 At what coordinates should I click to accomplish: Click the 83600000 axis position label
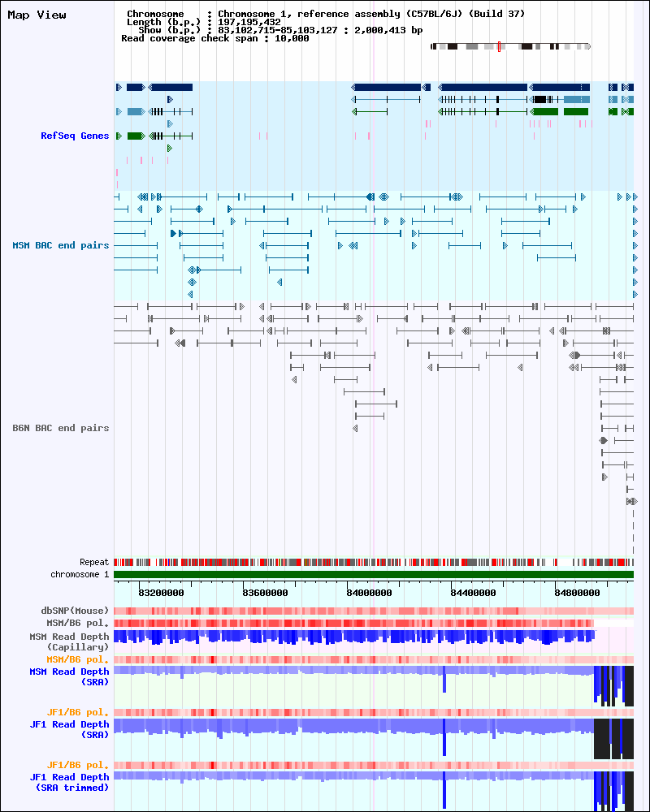pos(265,593)
